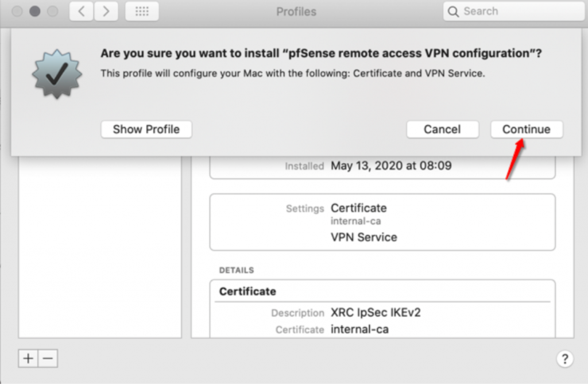Remove profile with minus button

(48, 359)
